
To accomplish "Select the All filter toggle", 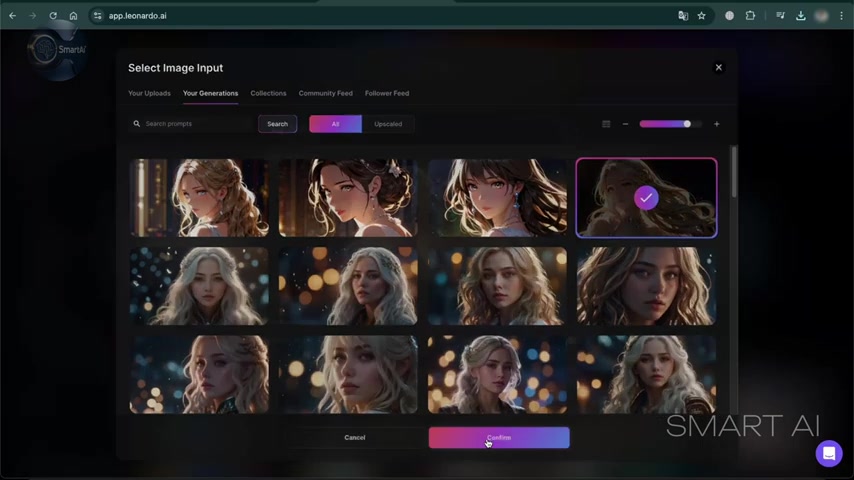I will pyautogui.click(x=335, y=124).
